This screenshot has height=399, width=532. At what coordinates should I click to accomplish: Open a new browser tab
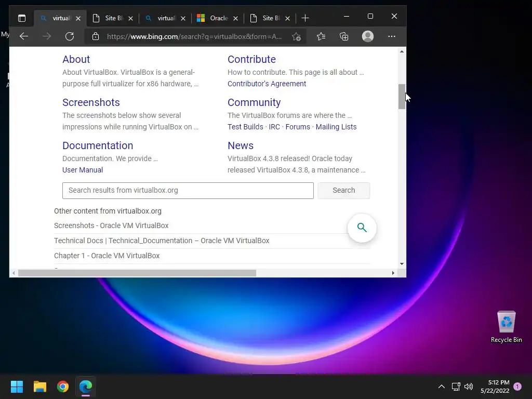click(x=305, y=18)
